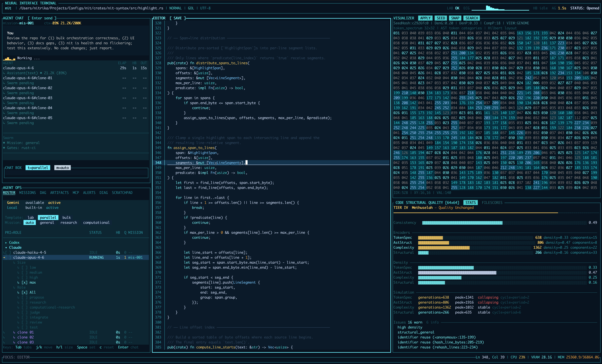The height and width of the screenshot is (364, 602).
Task: Open the ALERTS tab
Action: (89, 193)
